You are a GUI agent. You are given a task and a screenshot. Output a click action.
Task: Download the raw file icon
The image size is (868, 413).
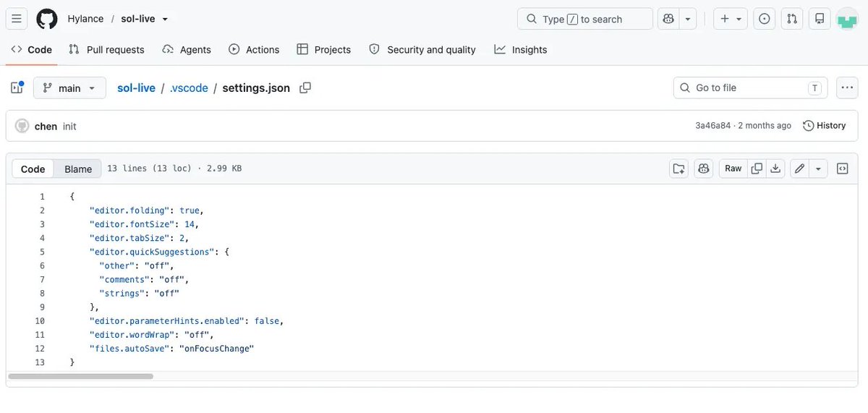click(775, 169)
